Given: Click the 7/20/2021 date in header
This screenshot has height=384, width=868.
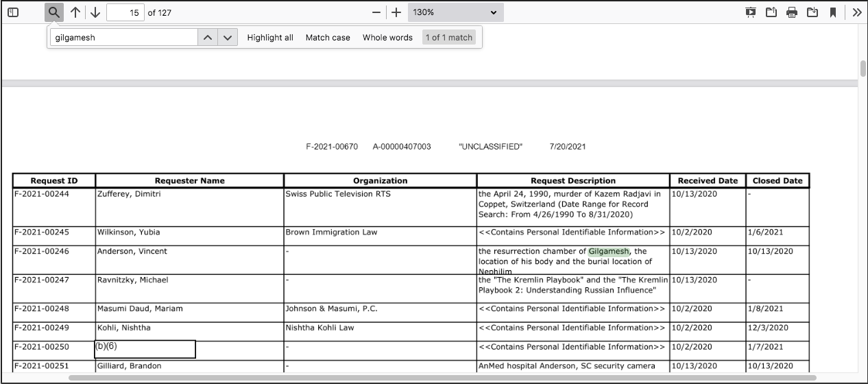Looking at the screenshot, I should (x=568, y=147).
